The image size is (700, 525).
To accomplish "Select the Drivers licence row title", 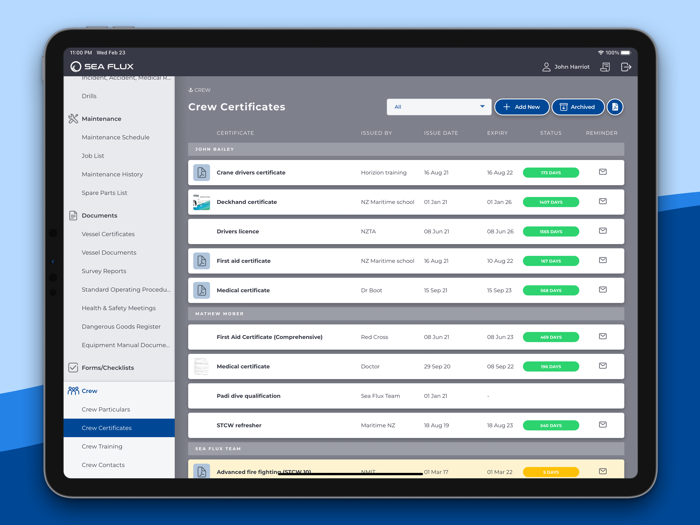I will coord(238,231).
